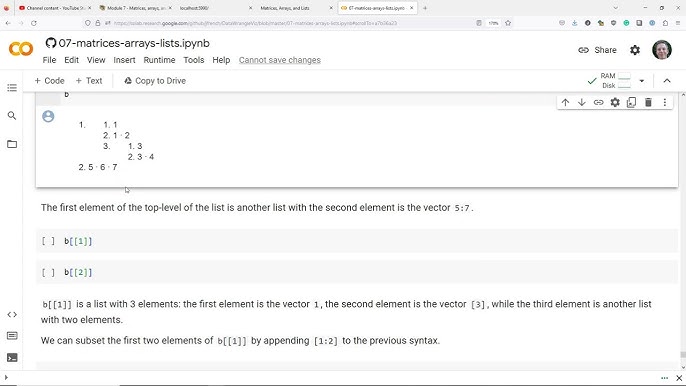Viewport: 686px width, 386px height.
Task: Open the table of contents sidebar
Action: [12, 88]
